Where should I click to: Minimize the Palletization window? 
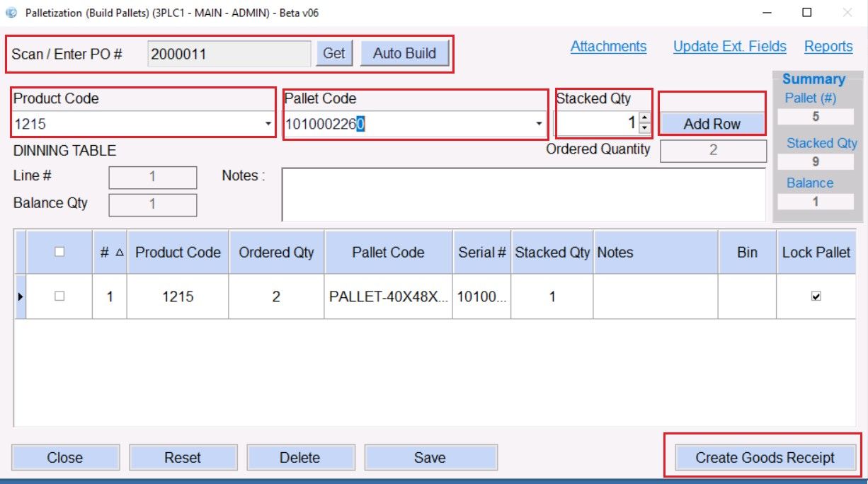(x=767, y=13)
